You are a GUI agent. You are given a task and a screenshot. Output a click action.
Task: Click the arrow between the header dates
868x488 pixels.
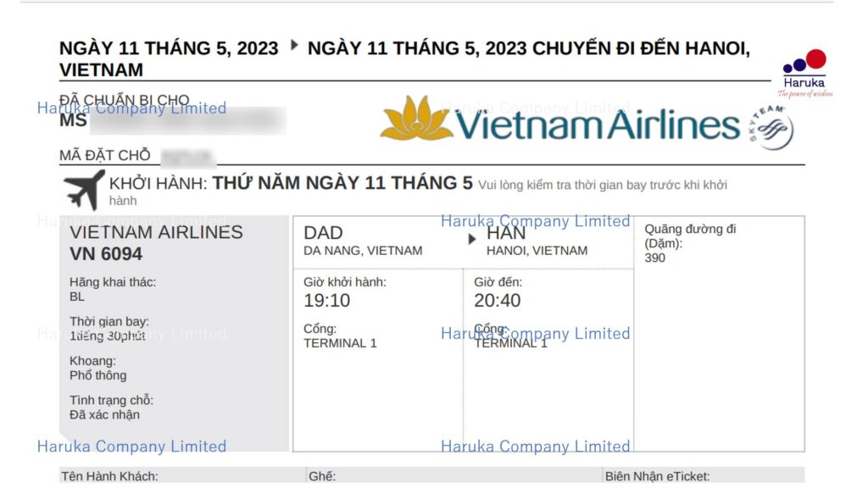(294, 46)
